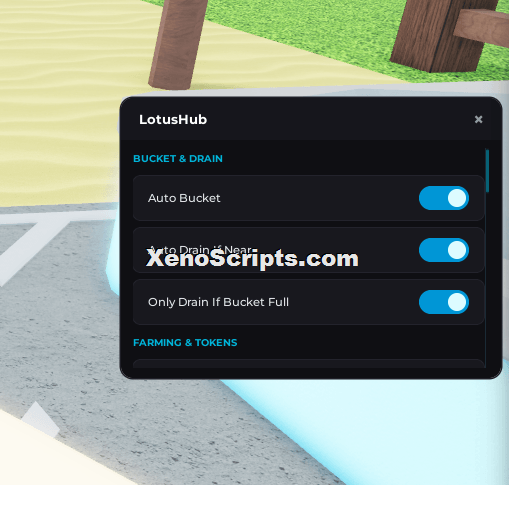
Task: Disable the Auto Bucket toggle
Action: (x=444, y=198)
